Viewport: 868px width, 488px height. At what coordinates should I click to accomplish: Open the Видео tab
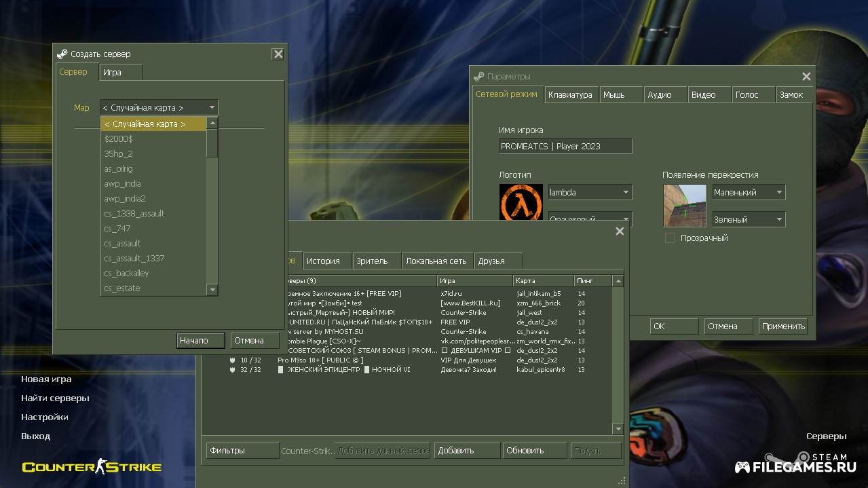[709, 95]
